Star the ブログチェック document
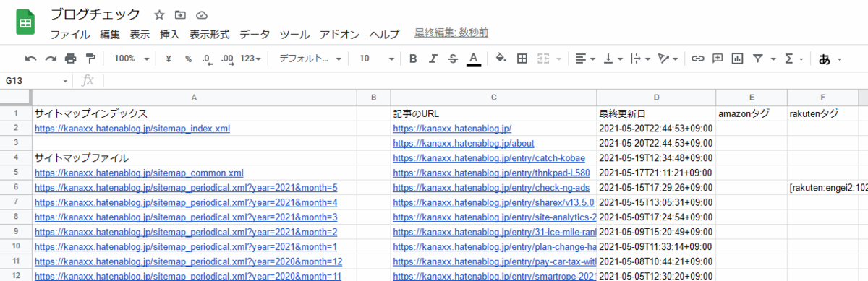The image size is (868, 281). 159,14
